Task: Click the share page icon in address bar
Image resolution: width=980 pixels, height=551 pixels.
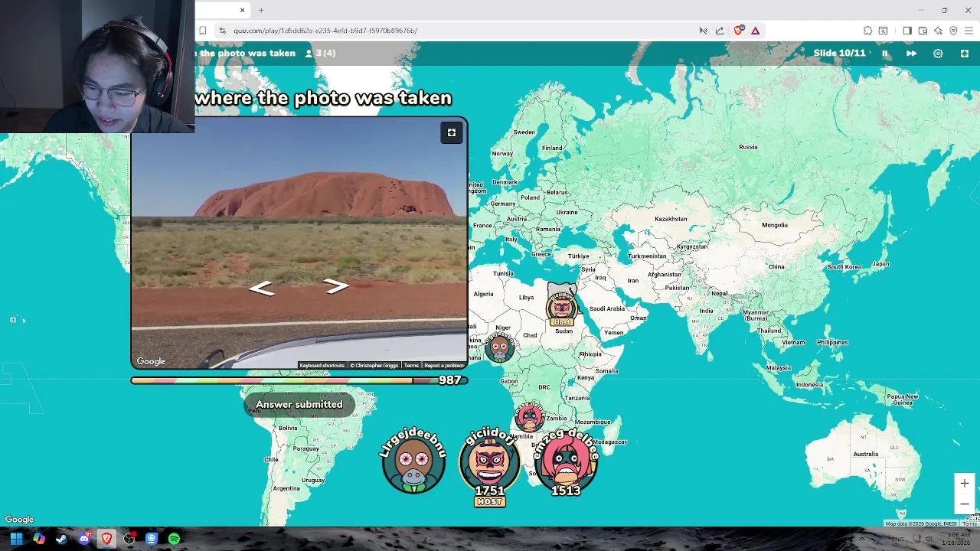Action: click(720, 31)
